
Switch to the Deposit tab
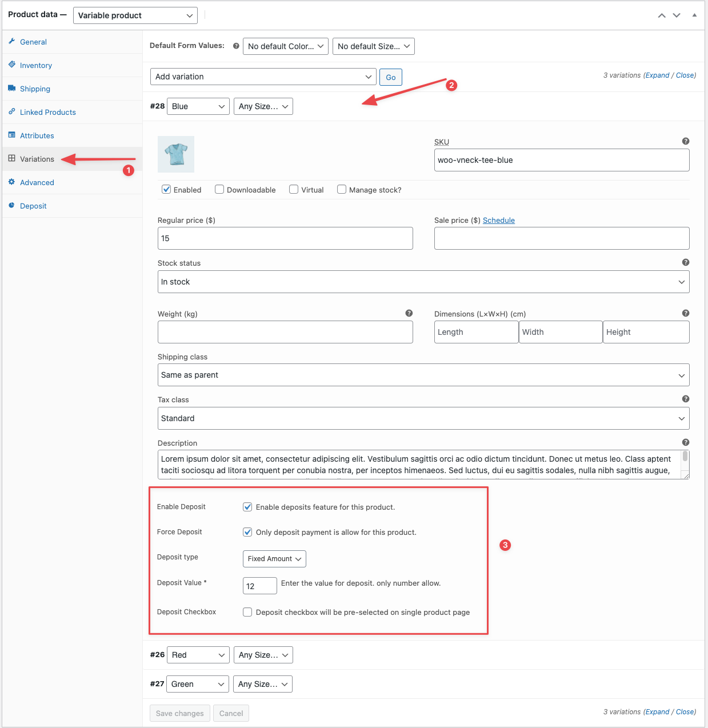pyautogui.click(x=33, y=206)
